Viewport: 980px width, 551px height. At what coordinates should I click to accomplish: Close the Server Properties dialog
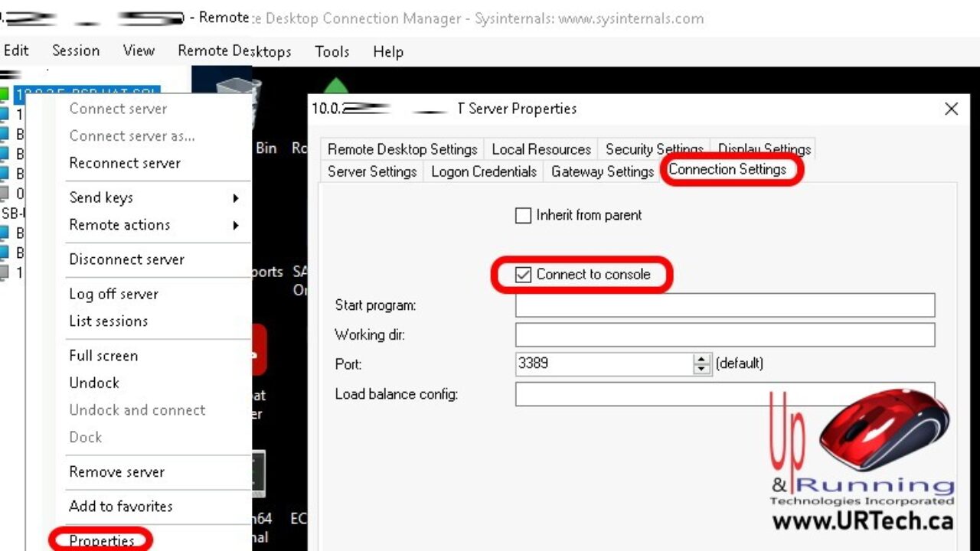[951, 109]
